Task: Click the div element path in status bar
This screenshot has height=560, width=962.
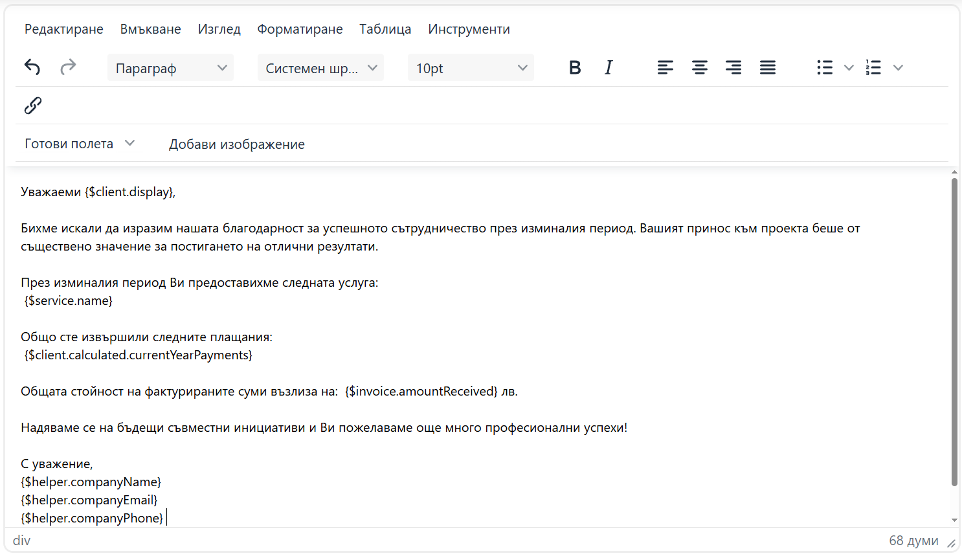Action: pos(21,541)
